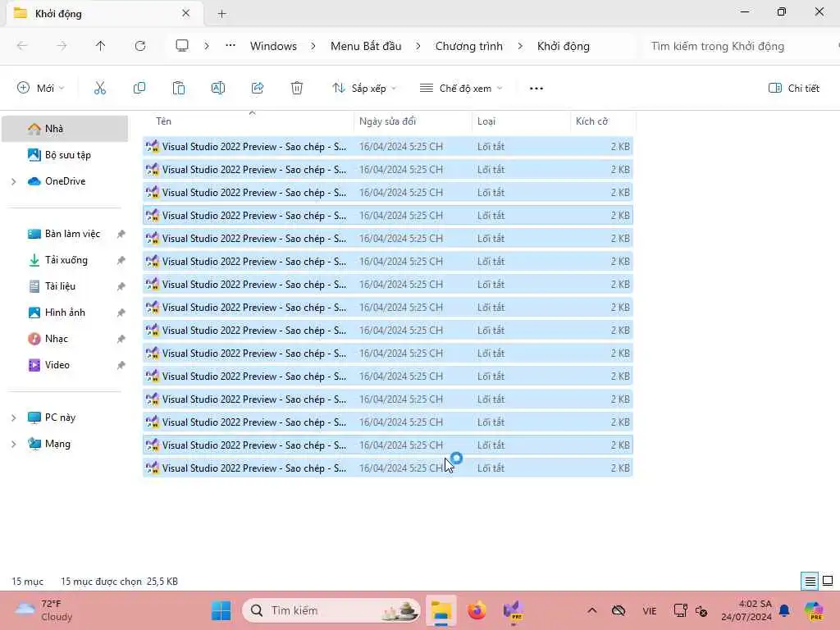The height and width of the screenshot is (630, 840).
Task: Open Tải xuống folder in sidebar
Action: [x=65, y=260]
